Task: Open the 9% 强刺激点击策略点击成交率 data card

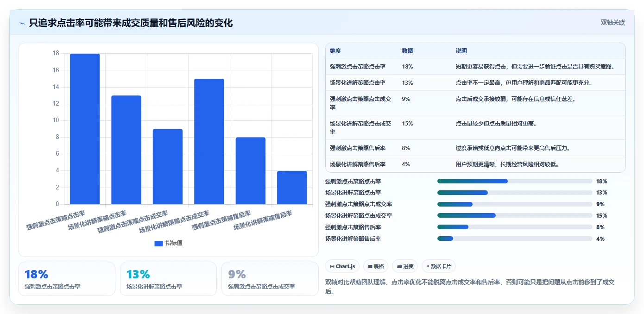Action: click(x=270, y=279)
